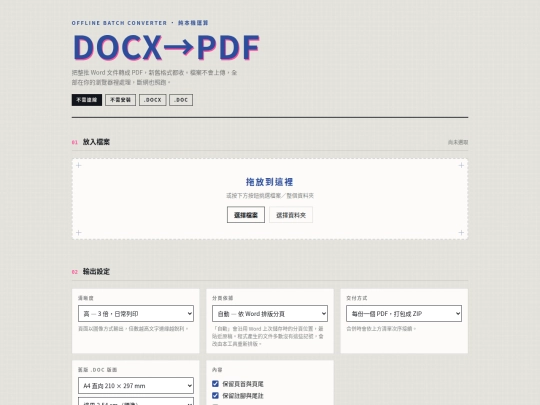The width and height of the screenshot is (540, 405).
Task: Click the .DOCX format badge
Action: click(x=153, y=100)
